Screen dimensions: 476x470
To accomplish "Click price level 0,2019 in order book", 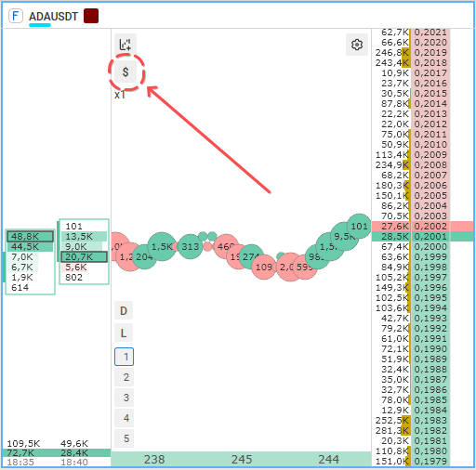I will pyautogui.click(x=430, y=53).
